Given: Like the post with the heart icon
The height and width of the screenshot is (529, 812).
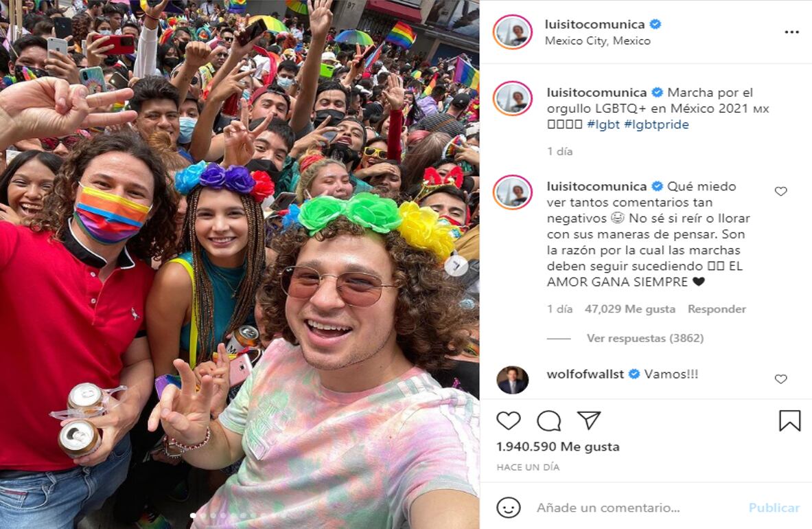Looking at the screenshot, I should 508,420.
